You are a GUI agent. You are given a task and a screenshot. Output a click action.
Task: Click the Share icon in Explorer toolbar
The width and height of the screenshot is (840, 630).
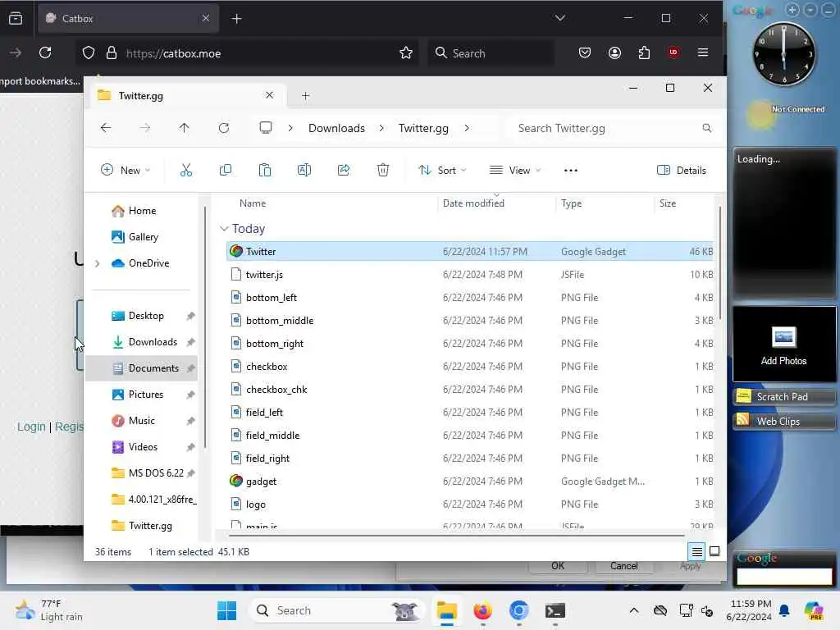click(x=344, y=171)
